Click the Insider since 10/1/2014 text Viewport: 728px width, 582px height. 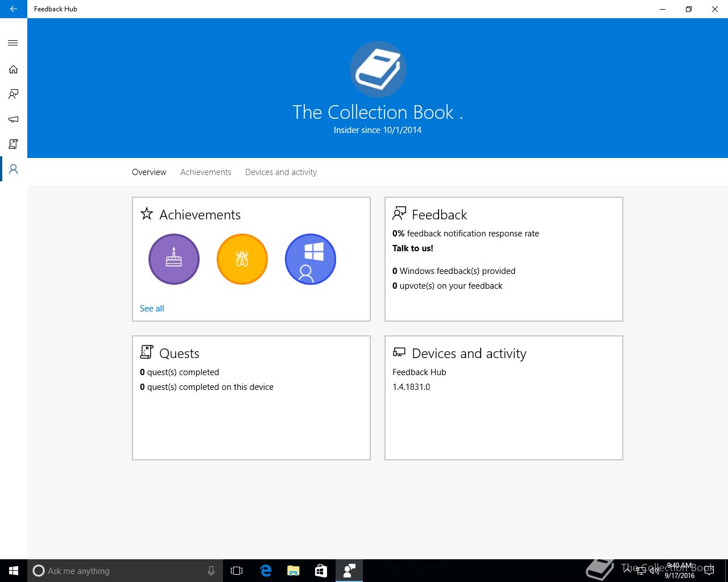click(x=378, y=130)
